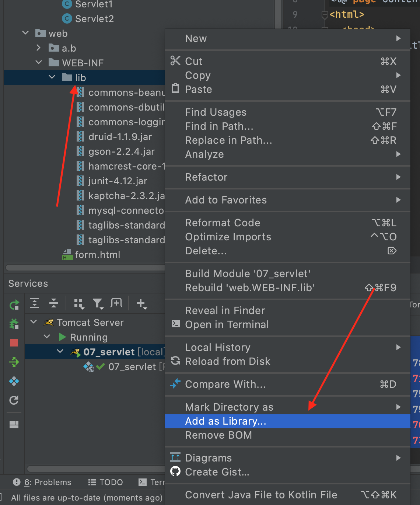
Task: Stop the server using the red stop icon
Action: click(x=14, y=343)
